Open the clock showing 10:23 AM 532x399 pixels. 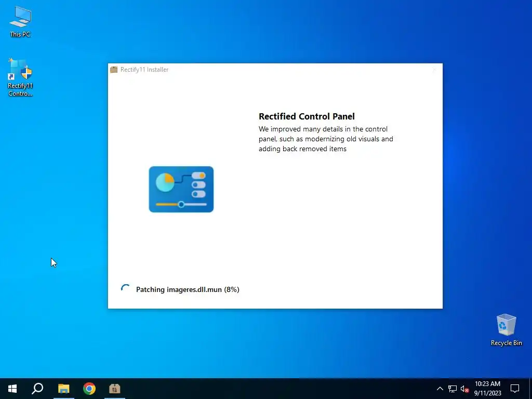coord(487,389)
